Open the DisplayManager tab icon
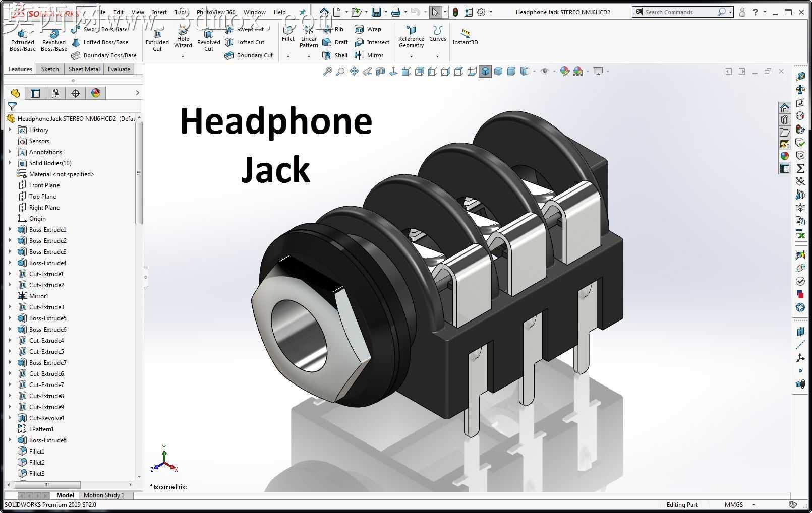 96,93
